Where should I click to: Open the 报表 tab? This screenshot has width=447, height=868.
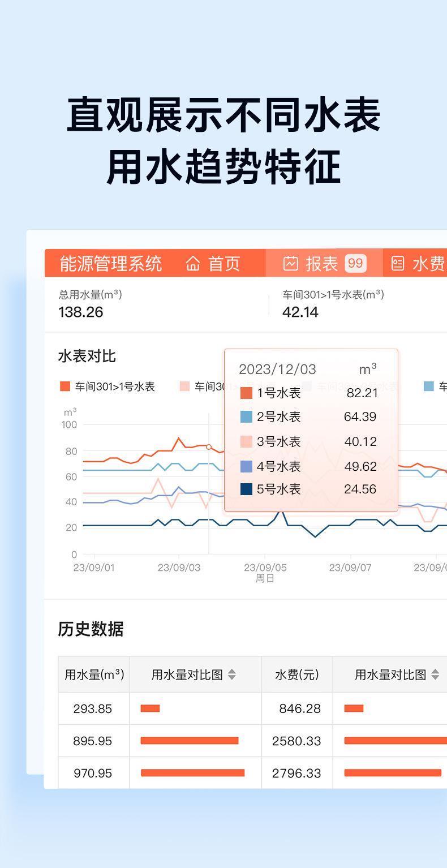click(x=321, y=264)
